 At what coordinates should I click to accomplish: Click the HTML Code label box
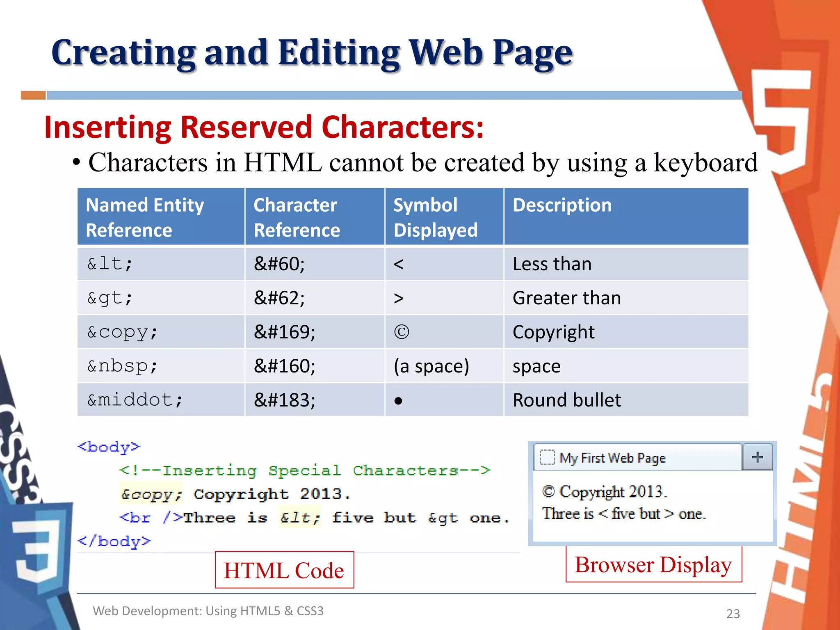(284, 570)
